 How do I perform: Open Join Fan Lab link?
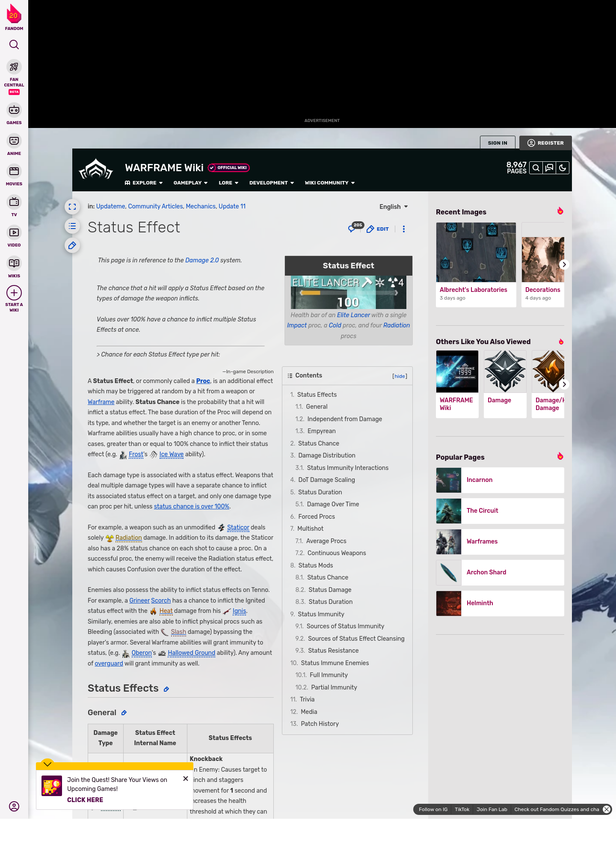492,809
